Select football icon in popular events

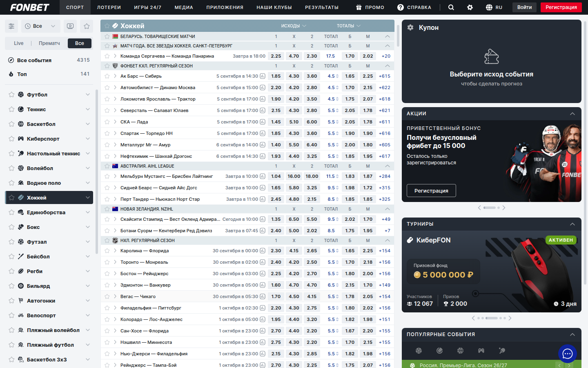(x=419, y=350)
